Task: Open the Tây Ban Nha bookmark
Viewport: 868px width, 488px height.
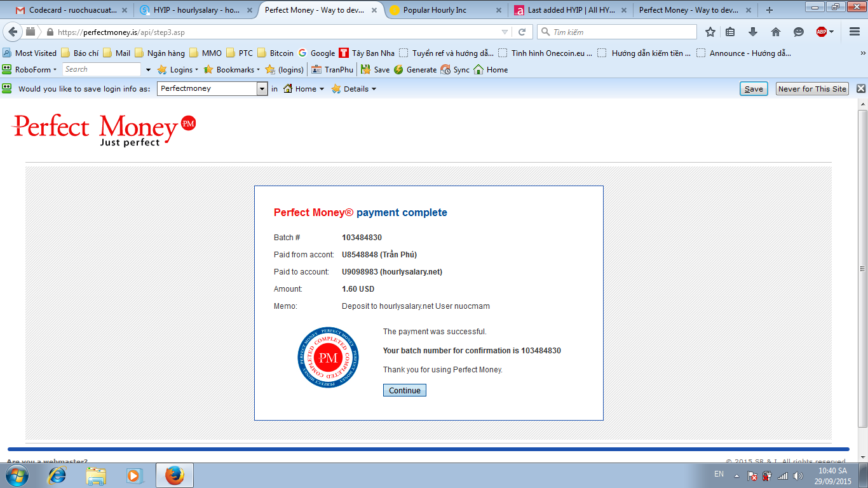Action: 367,53
